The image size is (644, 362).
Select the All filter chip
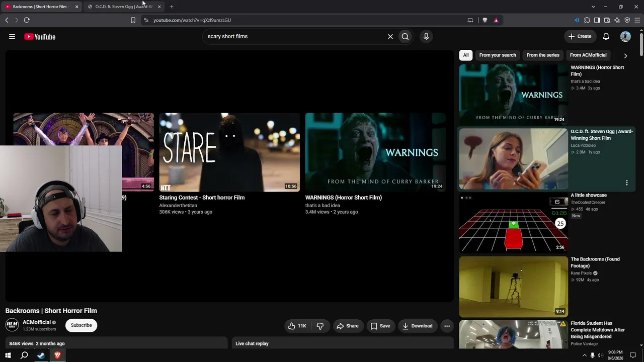click(466, 55)
